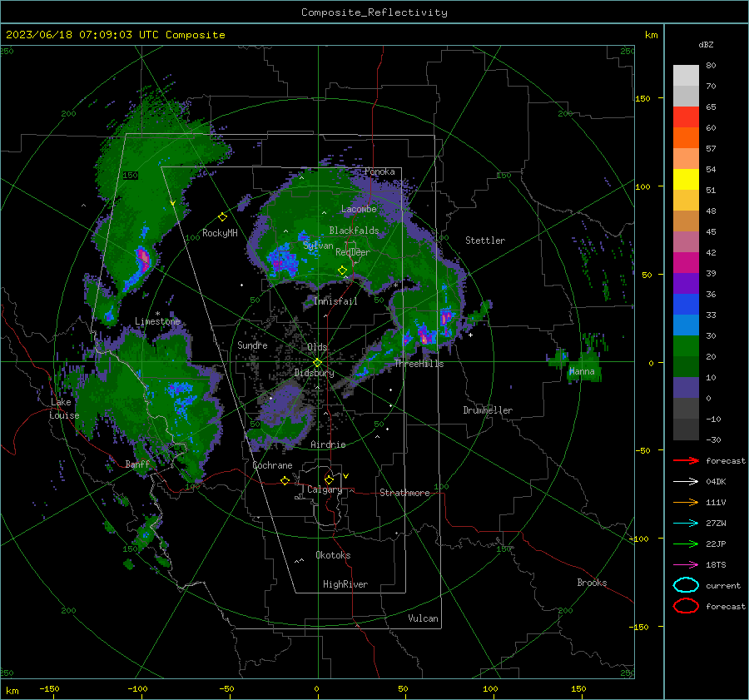The image size is (749, 700).
Task: Click the Ponoka city label
Action: pos(379,171)
